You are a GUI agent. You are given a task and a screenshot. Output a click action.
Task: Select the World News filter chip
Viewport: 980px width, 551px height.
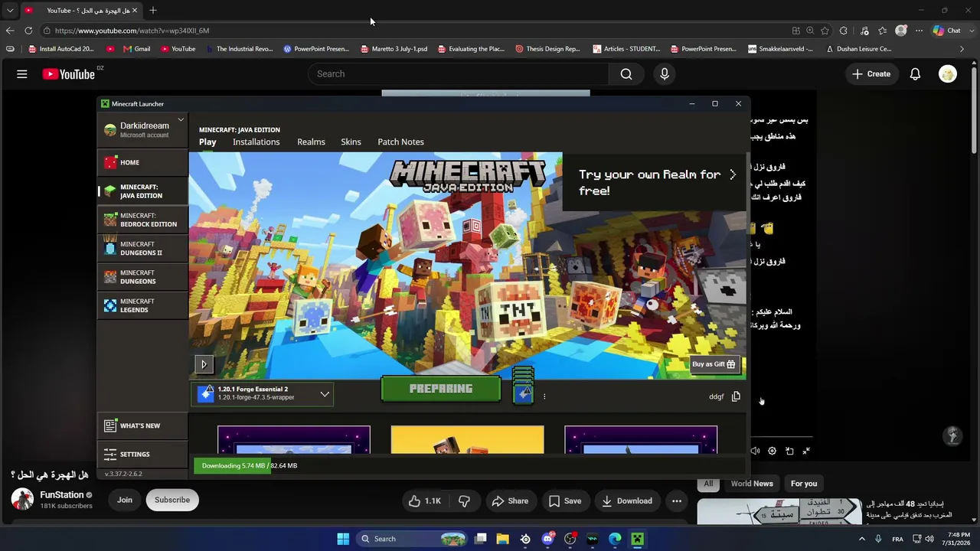[752, 484]
